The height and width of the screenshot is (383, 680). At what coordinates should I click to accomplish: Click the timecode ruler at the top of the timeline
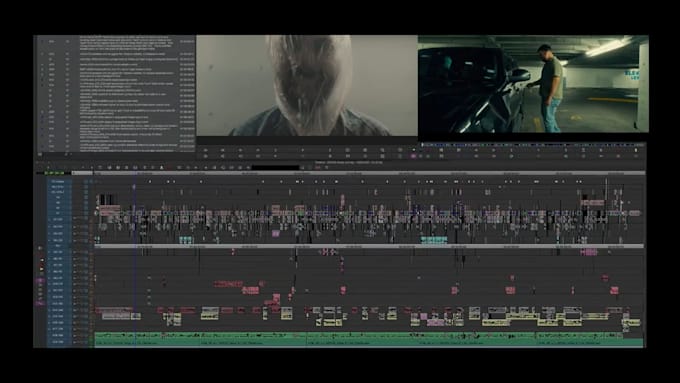[x=369, y=173]
